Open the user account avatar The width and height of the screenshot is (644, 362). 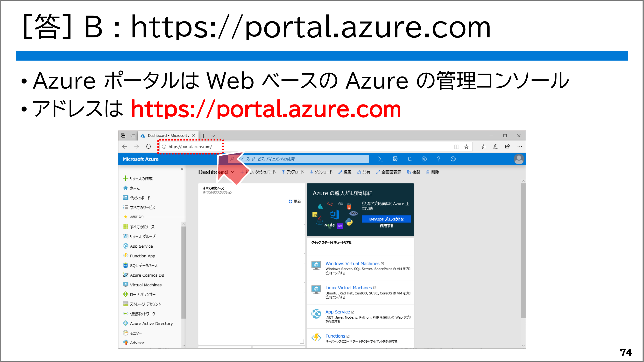pyautogui.click(x=519, y=159)
